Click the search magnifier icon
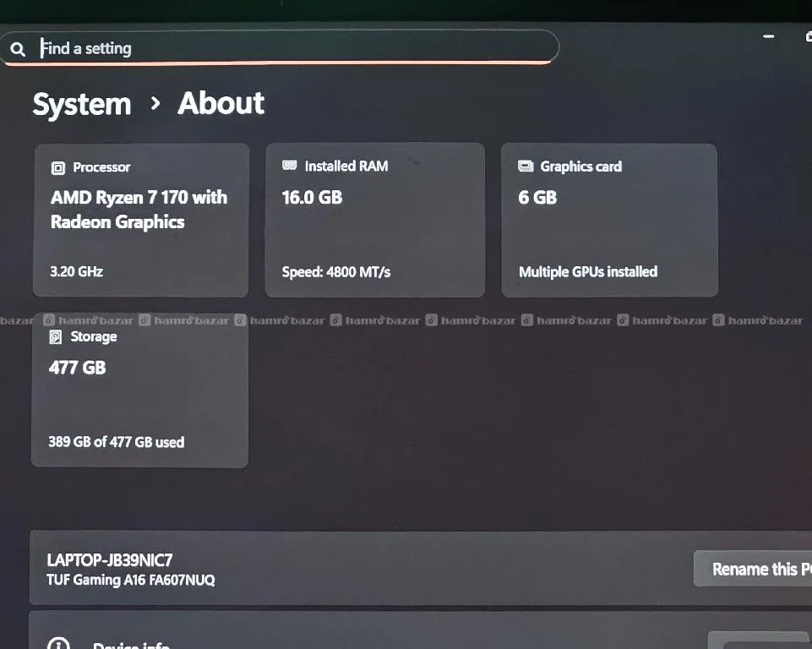Image resolution: width=812 pixels, height=649 pixels. [x=18, y=49]
